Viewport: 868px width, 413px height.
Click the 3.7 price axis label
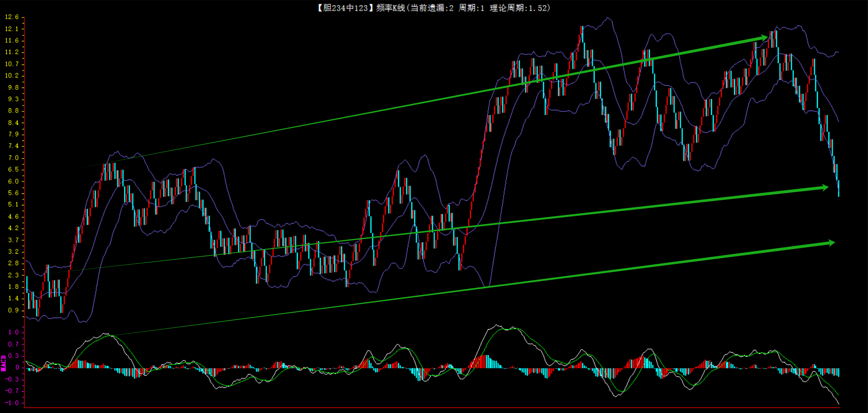pyautogui.click(x=14, y=240)
